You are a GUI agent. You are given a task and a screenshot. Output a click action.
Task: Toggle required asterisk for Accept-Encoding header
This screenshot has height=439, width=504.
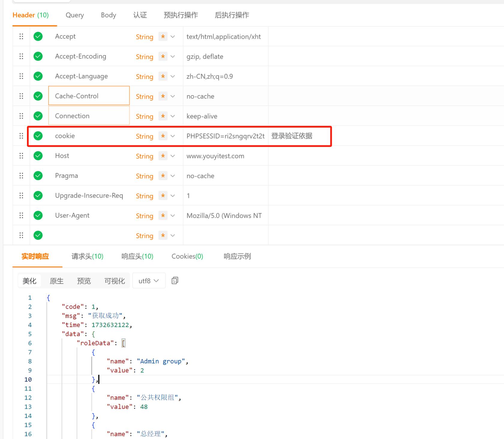pos(163,56)
